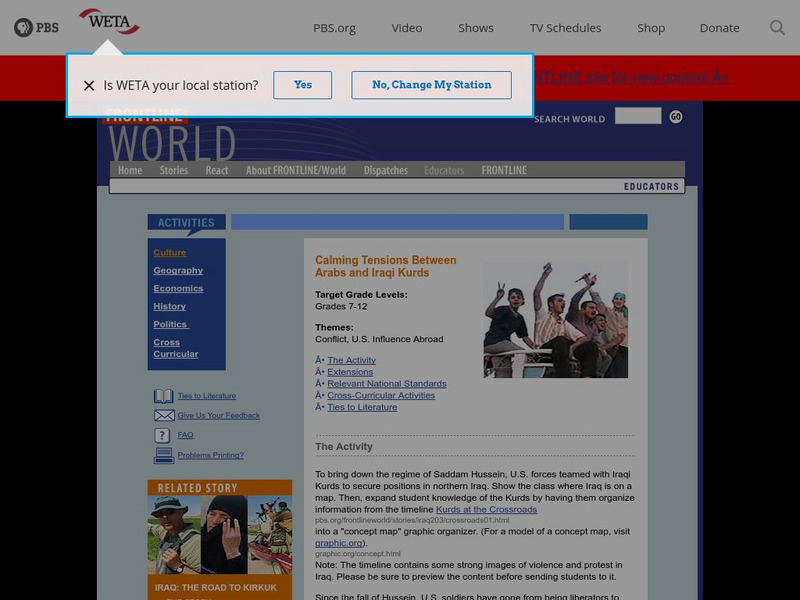This screenshot has width=800, height=600.
Task: Open Donate in top navigation
Action: [x=719, y=28]
